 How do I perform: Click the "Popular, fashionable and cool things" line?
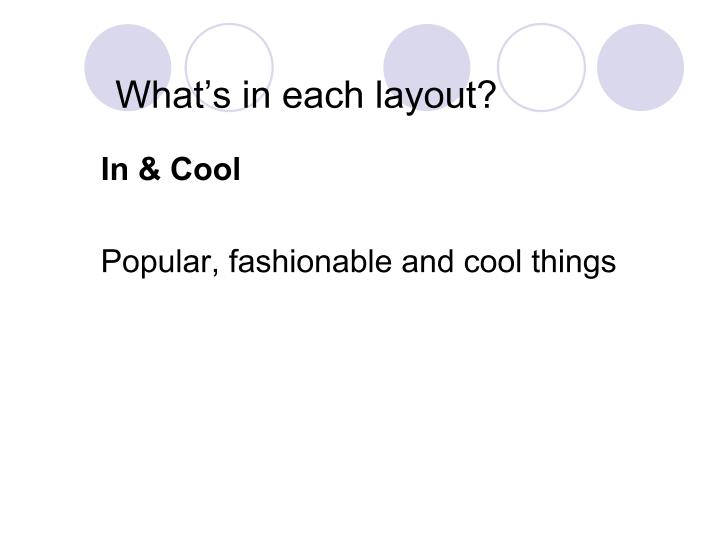point(358,263)
